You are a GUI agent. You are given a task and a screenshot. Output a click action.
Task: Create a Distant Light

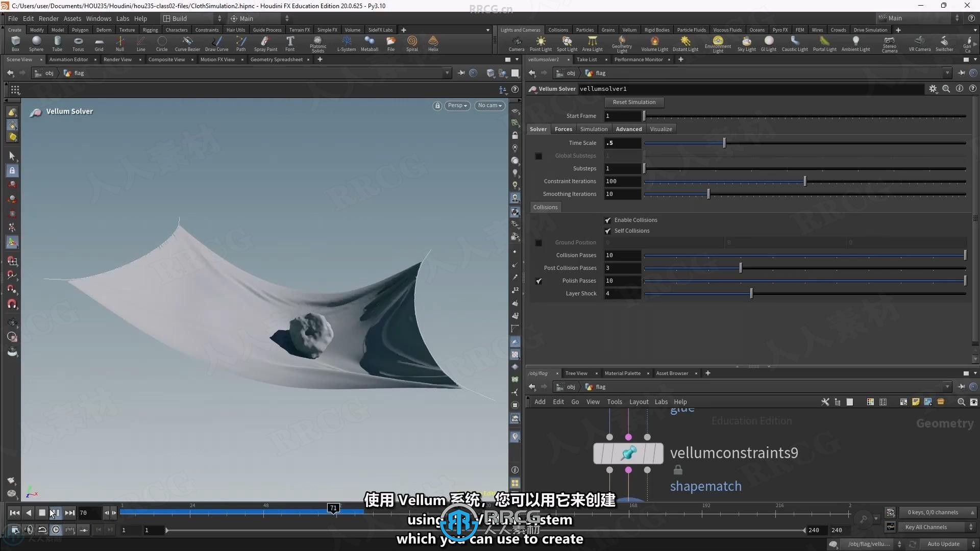[685, 44]
